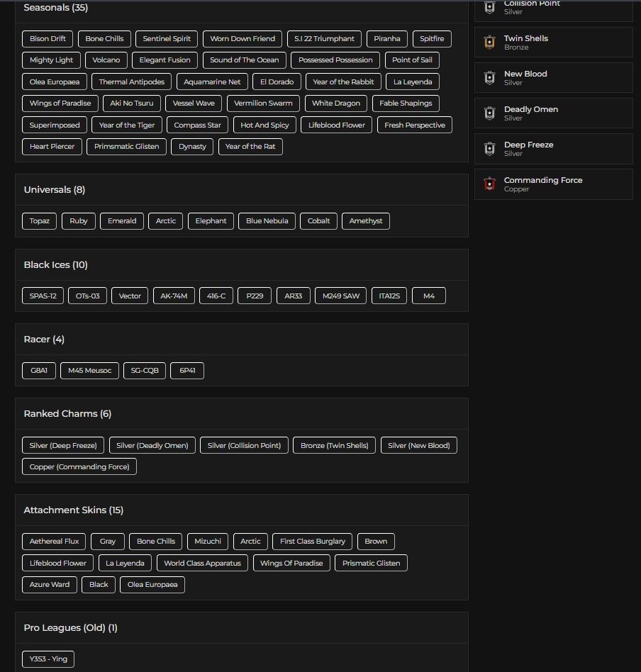Select the S.I 22 Triumphant tag
641x672 pixels.
pyautogui.click(x=325, y=38)
